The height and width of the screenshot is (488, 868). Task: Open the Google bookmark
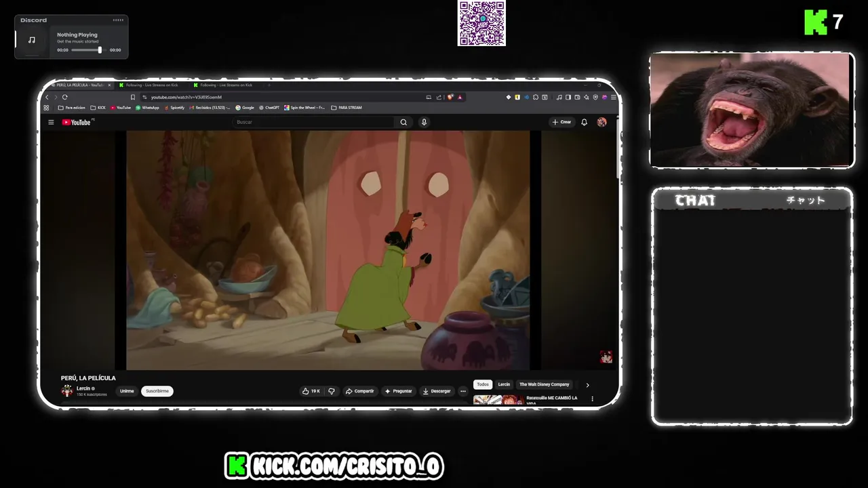pos(245,108)
